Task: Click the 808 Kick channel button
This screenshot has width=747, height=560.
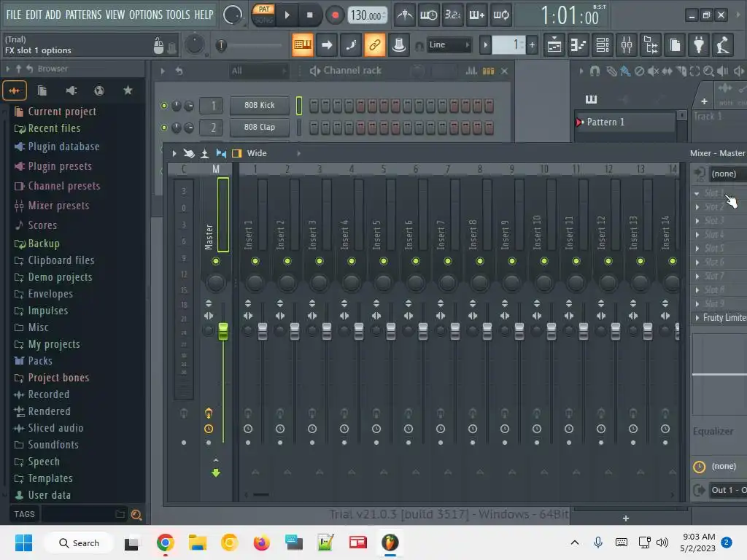Action: pos(259,105)
